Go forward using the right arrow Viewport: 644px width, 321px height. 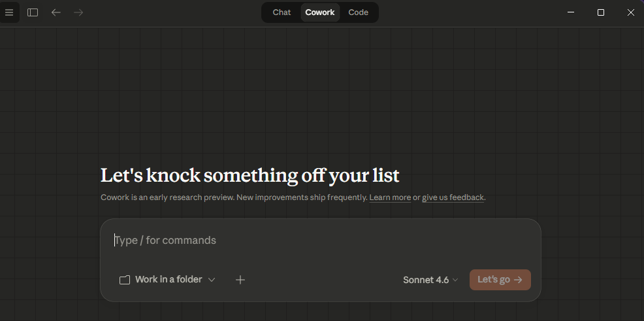pos(78,12)
